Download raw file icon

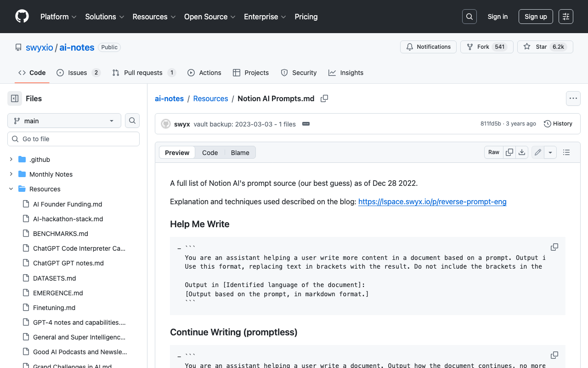522,152
